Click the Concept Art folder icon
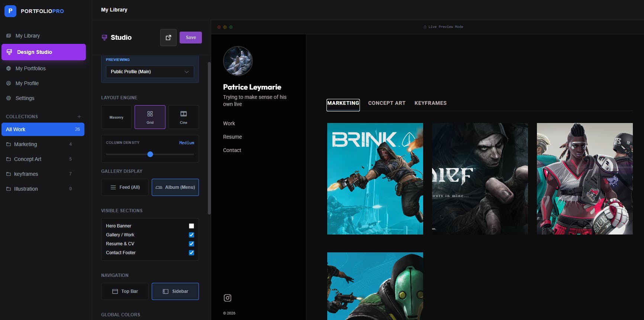The image size is (644, 320). point(9,159)
